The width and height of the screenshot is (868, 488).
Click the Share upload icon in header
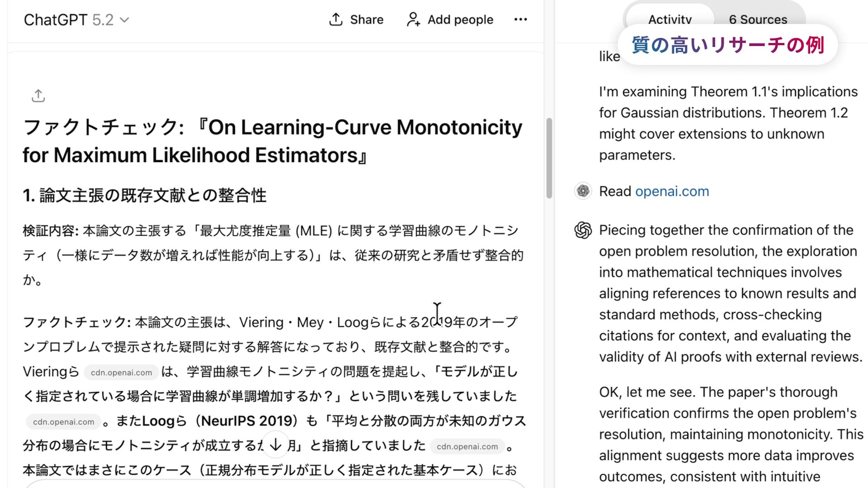(x=336, y=19)
